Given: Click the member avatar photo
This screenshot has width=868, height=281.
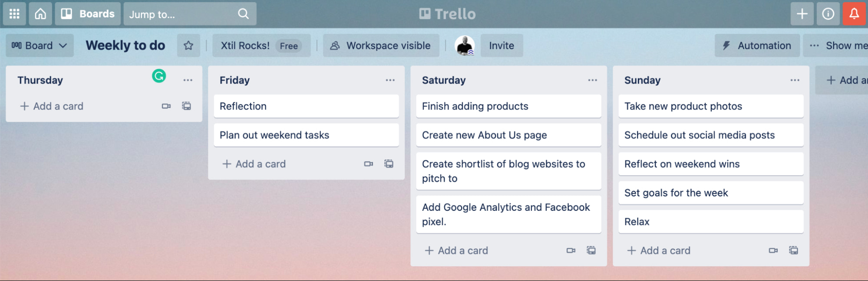Looking at the screenshot, I should [x=465, y=46].
